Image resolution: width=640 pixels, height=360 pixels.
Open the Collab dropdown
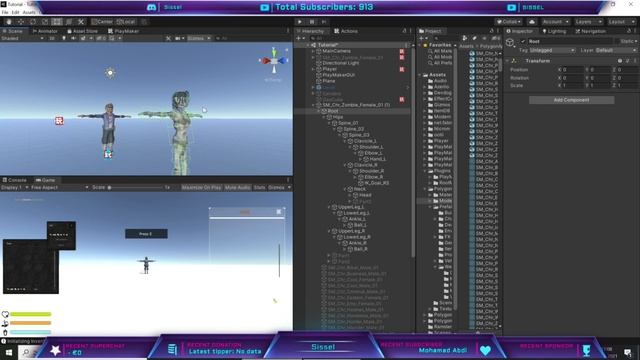509,22
